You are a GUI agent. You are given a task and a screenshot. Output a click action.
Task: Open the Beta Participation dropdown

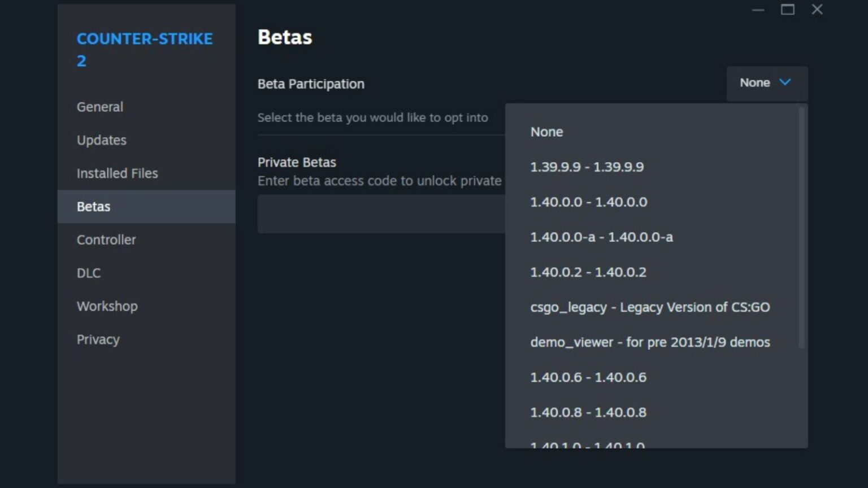[766, 83]
